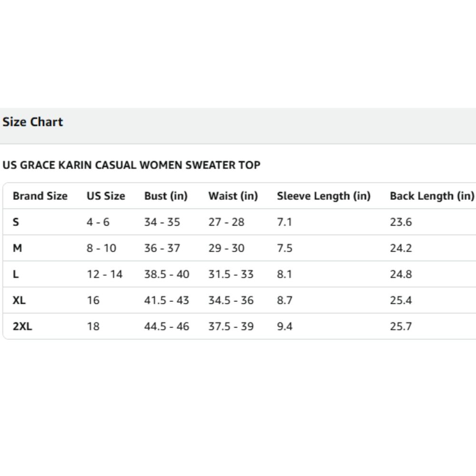Select the L brand size cell

point(16,274)
